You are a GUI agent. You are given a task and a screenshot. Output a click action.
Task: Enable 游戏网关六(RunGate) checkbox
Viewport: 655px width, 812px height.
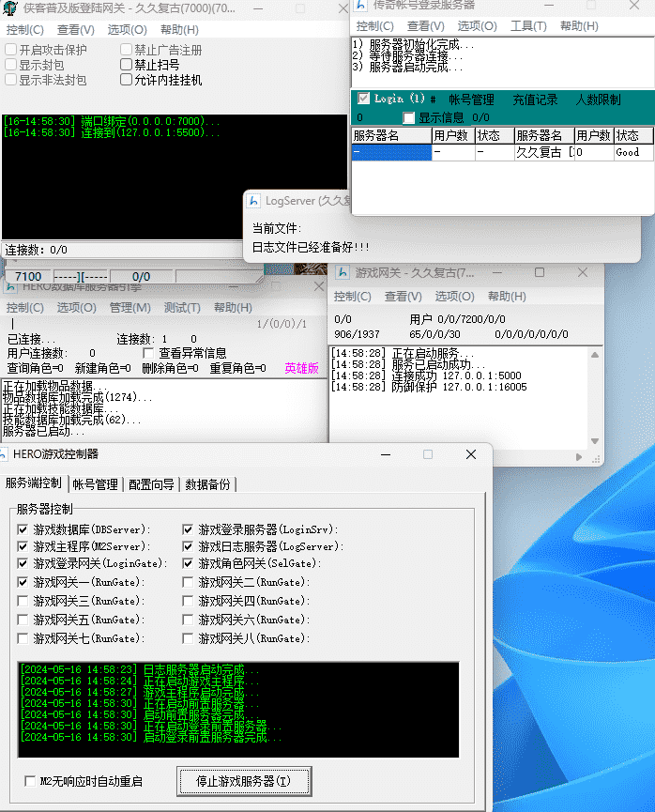188,620
